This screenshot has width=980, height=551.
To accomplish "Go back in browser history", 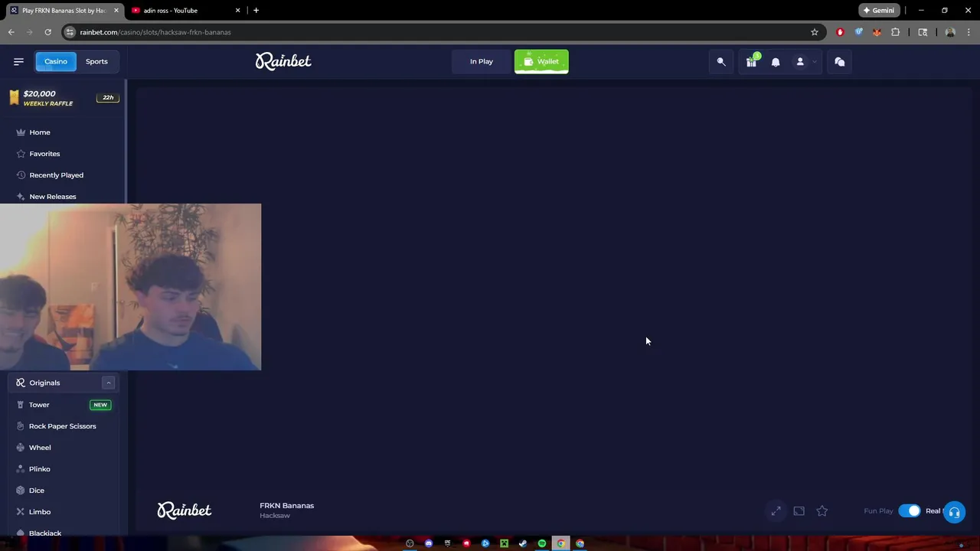I will pos(11,32).
